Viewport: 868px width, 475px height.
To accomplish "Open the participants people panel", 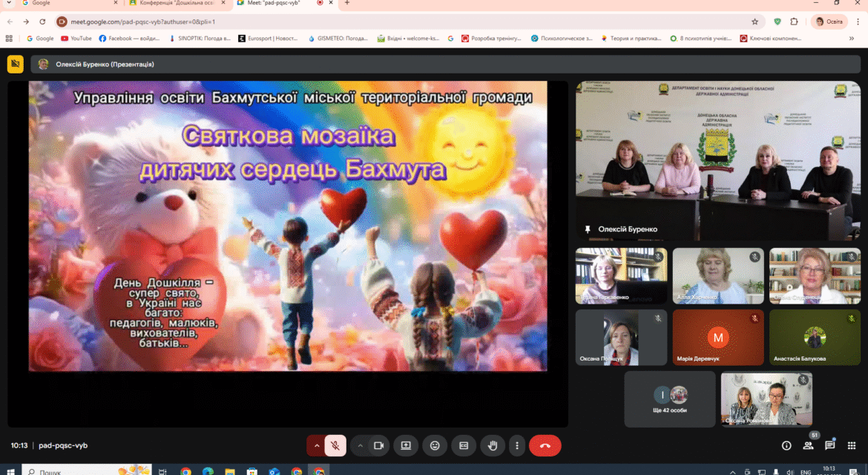I will click(x=808, y=445).
